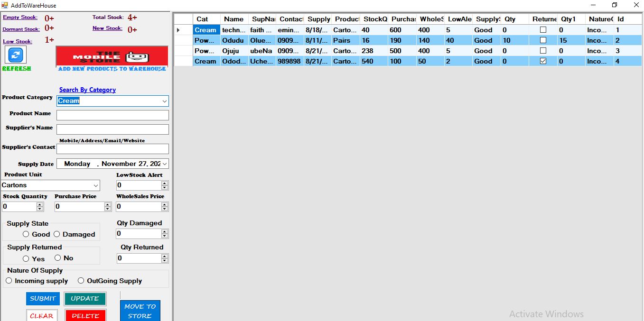The image size is (644, 321).
Task: Toggle Returned checkbox in row Id 3
Action: pyautogui.click(x=543, y=51)
